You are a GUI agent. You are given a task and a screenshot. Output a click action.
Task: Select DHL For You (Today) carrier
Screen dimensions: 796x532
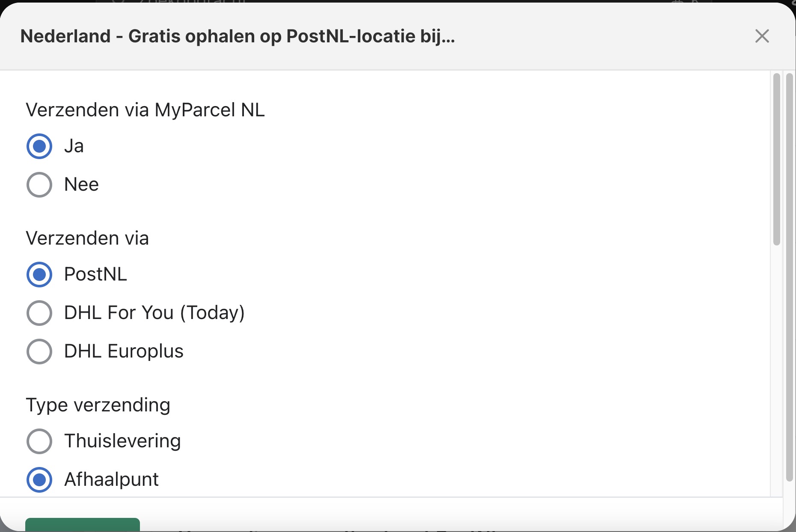coord(39,313)
